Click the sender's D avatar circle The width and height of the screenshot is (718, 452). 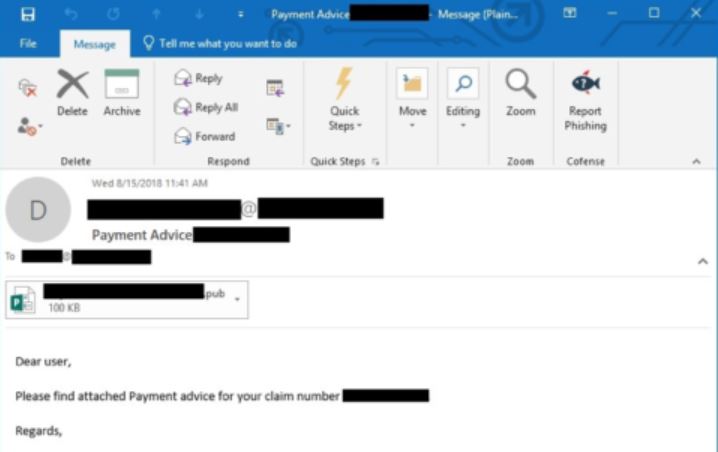(x=38, y=210)
